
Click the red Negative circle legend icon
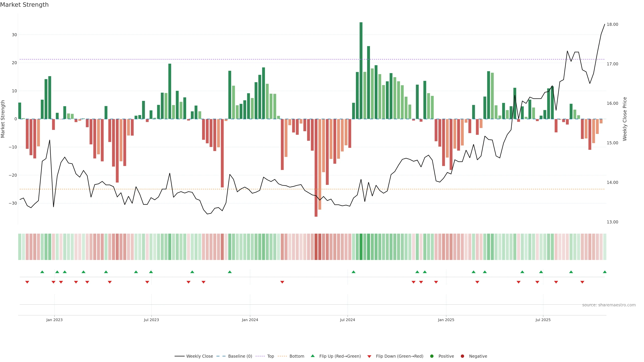coord(462,356)
